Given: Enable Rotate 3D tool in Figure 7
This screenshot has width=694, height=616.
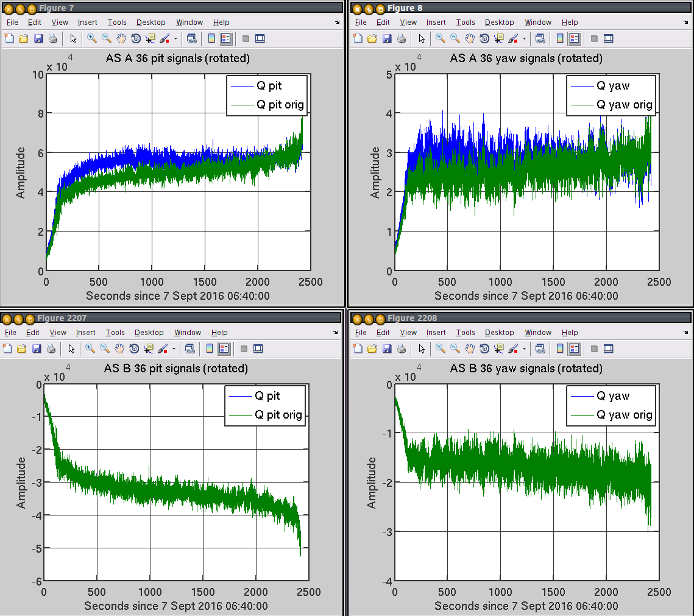Looking at the screenshot, I should [135, 39].
